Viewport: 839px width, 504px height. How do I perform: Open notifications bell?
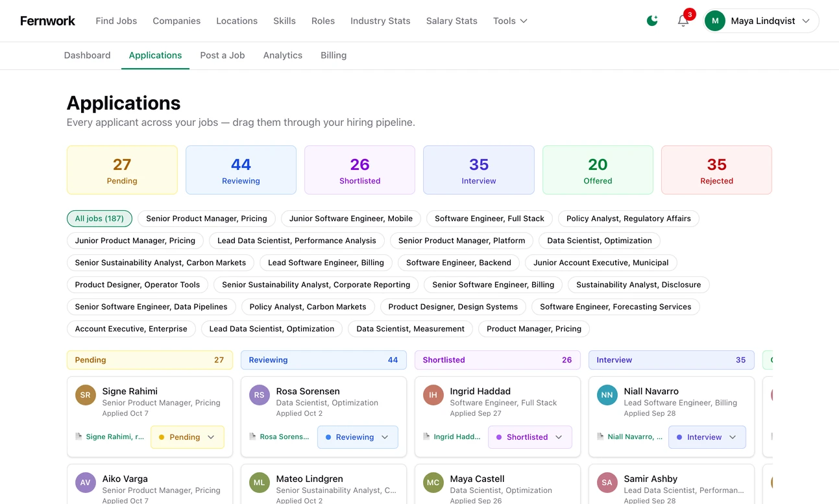tap(683, 21)
